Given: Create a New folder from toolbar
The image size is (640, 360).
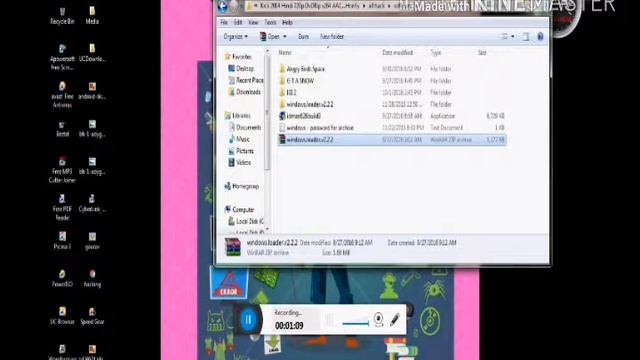Looking at the screenshot, I should coord(332,37).
